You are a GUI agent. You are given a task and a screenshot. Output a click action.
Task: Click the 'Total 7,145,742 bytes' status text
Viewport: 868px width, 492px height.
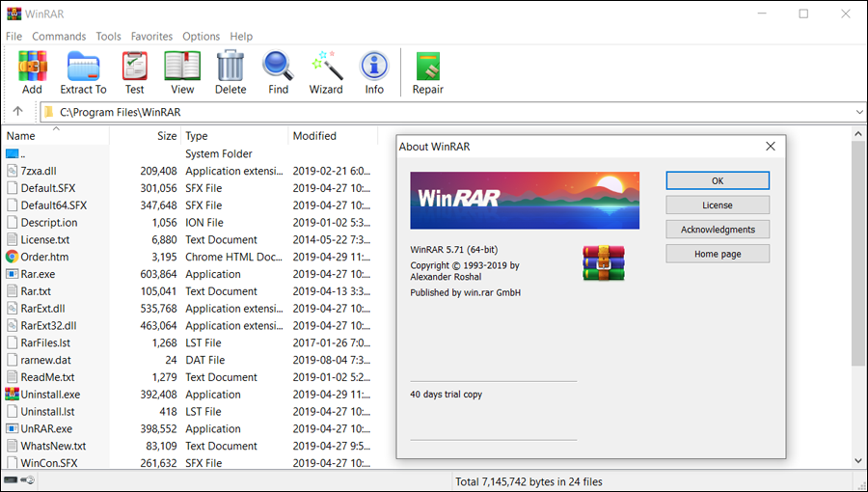[x=529, y=481]
